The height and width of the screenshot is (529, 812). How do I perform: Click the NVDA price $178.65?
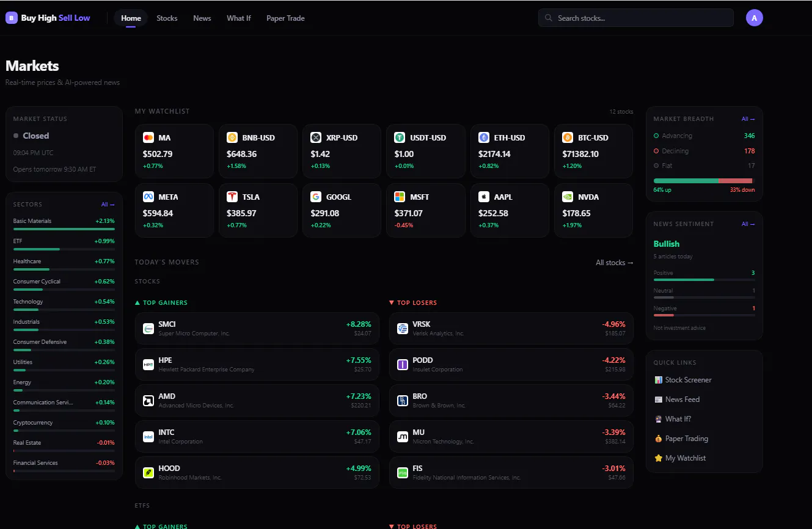577,213
